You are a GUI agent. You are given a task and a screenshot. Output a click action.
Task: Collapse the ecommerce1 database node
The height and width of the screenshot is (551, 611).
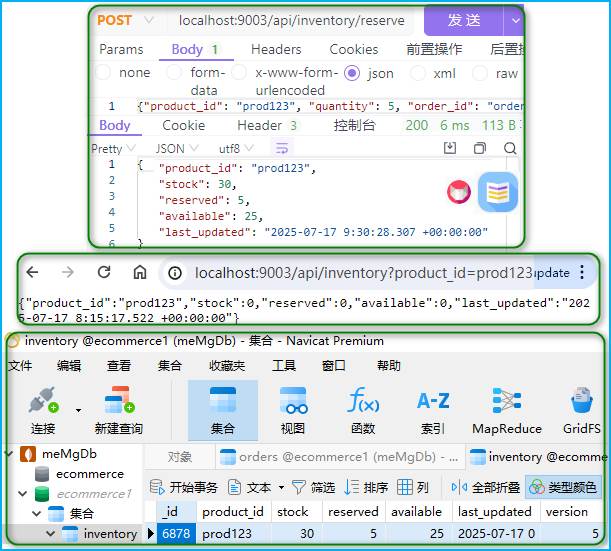tap(23, 494)
